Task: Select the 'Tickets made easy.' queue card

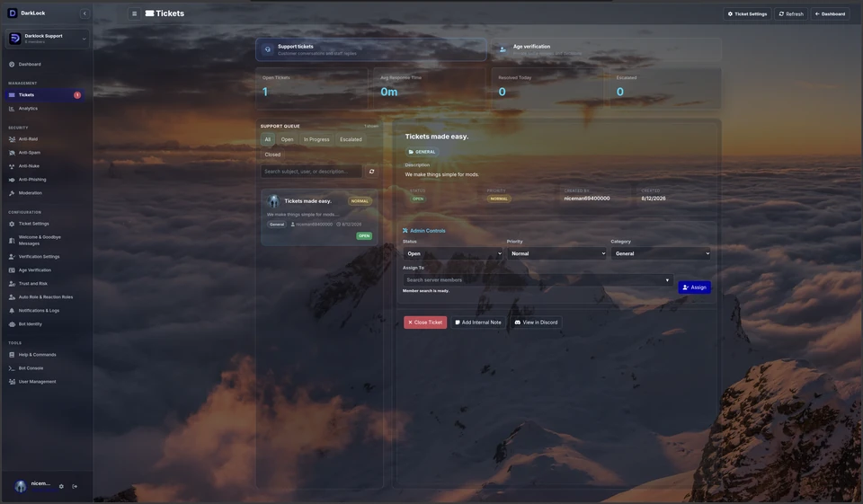Action: 319,217
